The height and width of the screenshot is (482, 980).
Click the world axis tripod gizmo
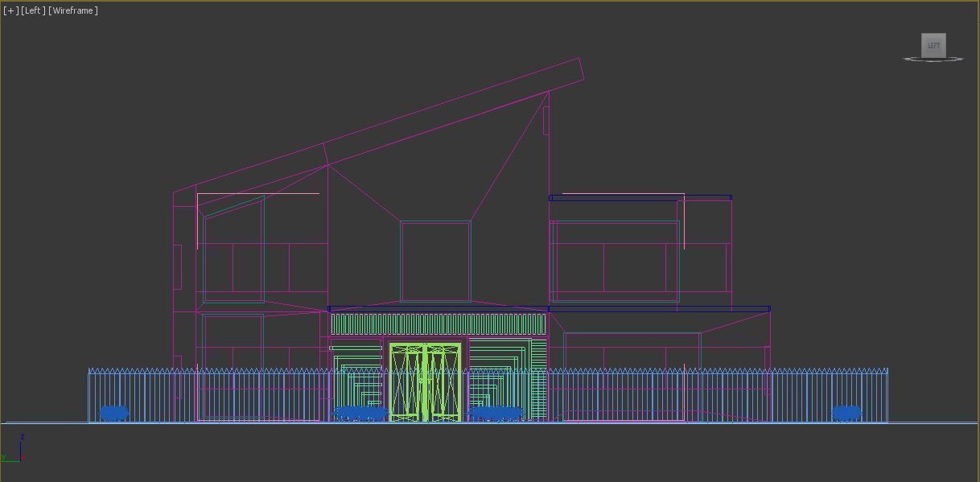(14, 448)
